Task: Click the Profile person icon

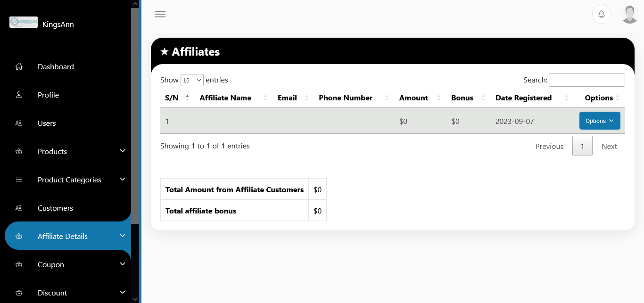Action: [19, 95]
